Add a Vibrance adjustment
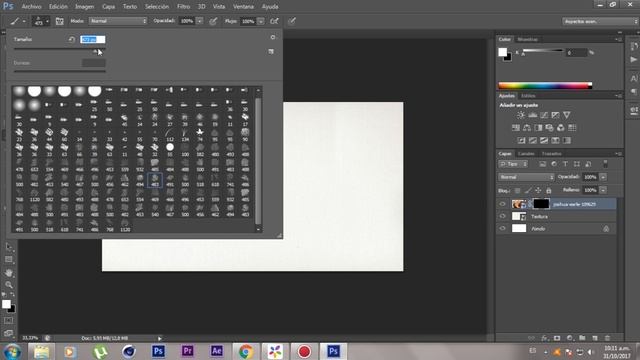This screenshot has height=360, width=640. click(x=567, y=116)
